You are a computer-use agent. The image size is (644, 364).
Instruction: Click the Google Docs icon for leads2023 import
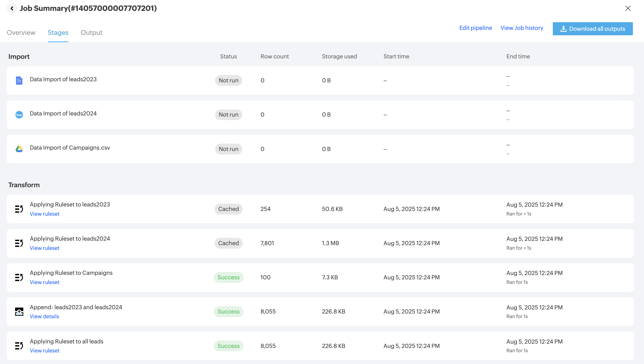coord(19,81)
